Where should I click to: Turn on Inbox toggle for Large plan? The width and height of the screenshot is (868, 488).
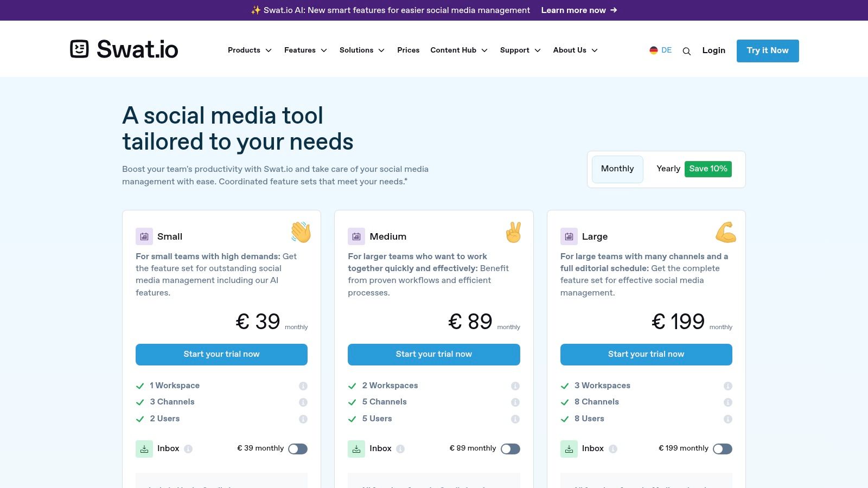coord(723,449)
